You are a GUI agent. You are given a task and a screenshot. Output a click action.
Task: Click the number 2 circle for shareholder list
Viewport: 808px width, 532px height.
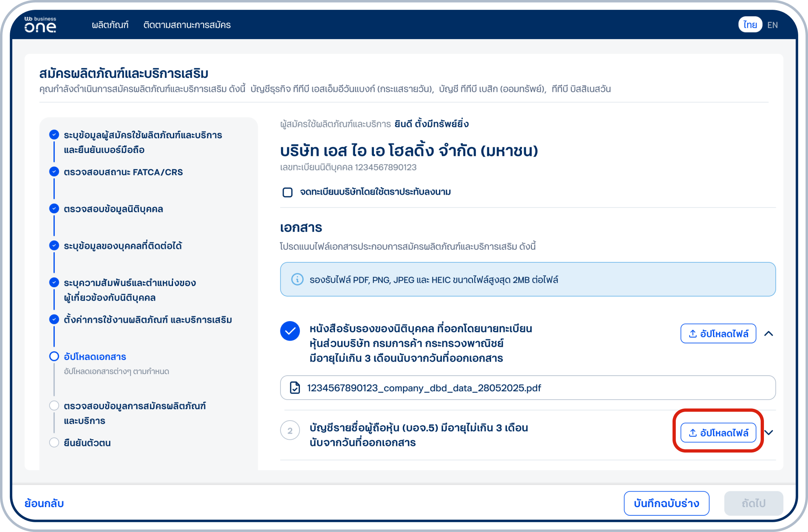[x=290, y=431]
